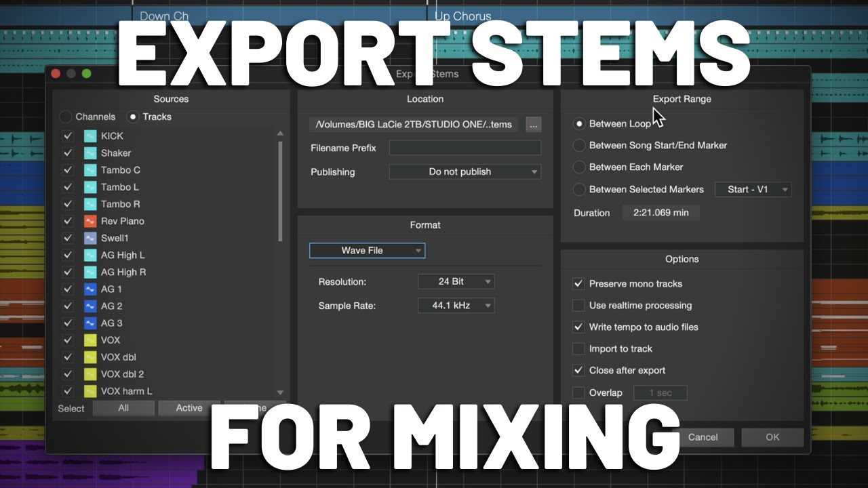868x488 pixels.
Task: Uncheck the Rev Piano track checkbox
Action: pos(67,221)
